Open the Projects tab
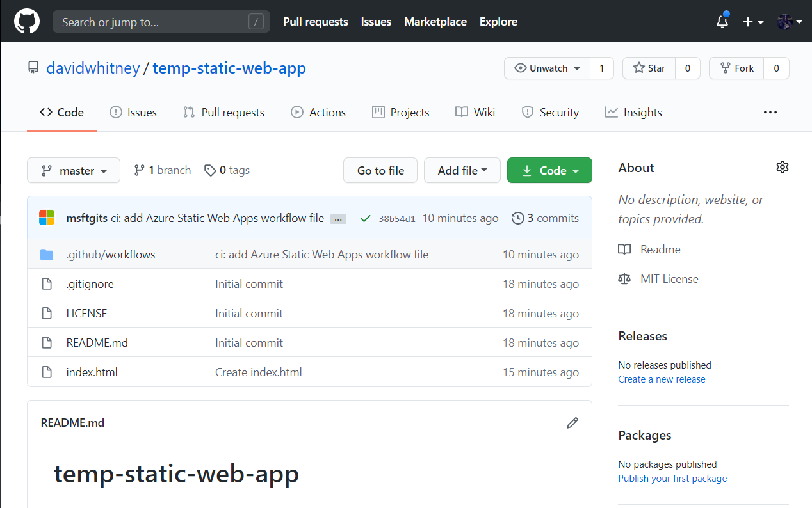Viewport: 812px width, 508px height. pos(401,113)
